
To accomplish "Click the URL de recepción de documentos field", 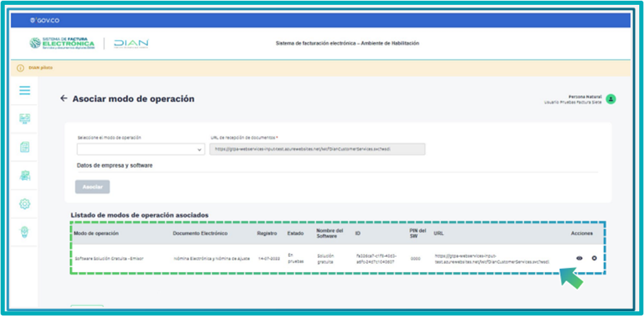I will [317, 149].
